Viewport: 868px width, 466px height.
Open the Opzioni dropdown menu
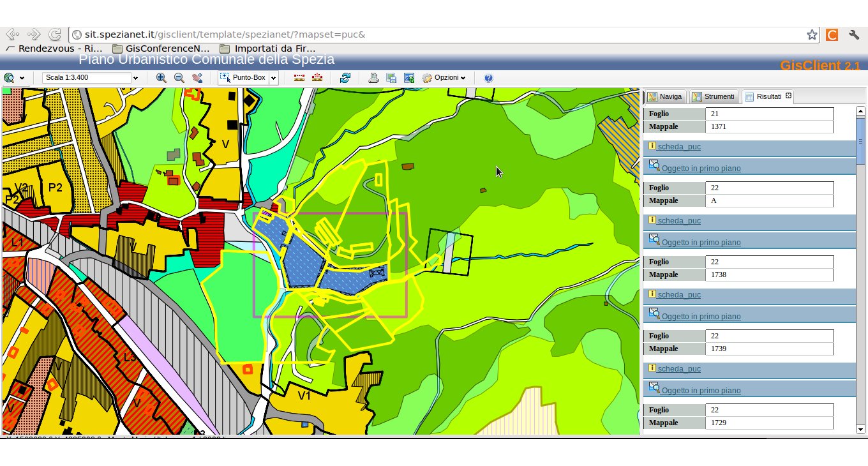(444, 78)
